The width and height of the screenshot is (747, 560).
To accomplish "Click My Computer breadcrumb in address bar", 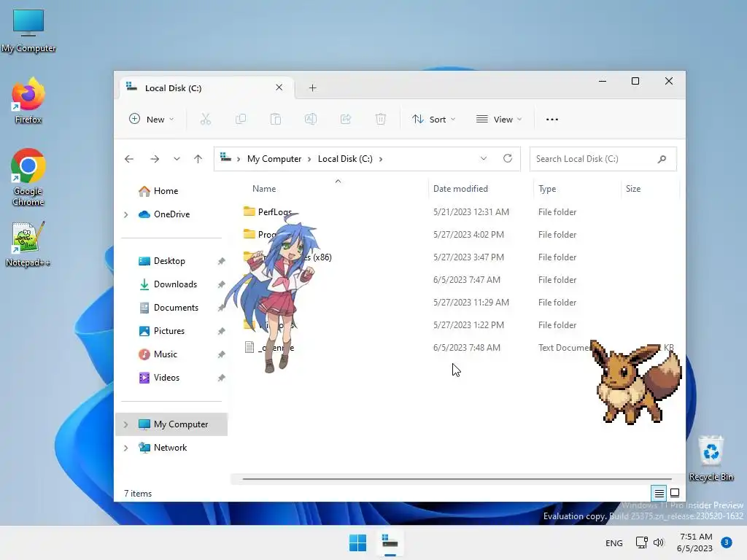I will pyautogui.click(x=274, y=159).
